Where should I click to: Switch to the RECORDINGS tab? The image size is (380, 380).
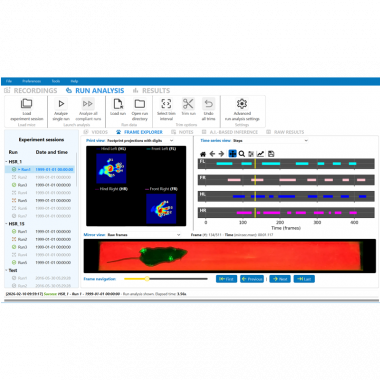coord(31,91)
